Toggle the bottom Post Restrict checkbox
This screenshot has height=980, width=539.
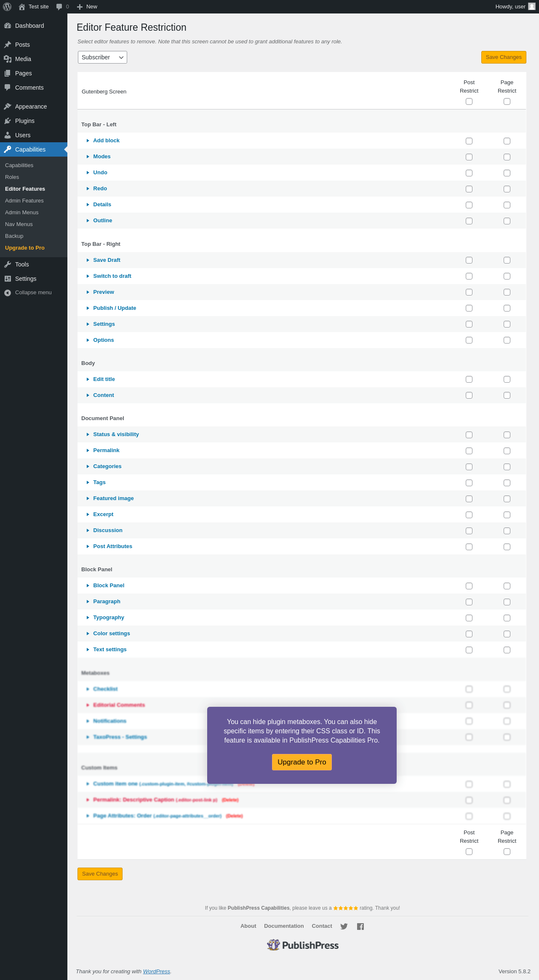[x=469, y=852]
